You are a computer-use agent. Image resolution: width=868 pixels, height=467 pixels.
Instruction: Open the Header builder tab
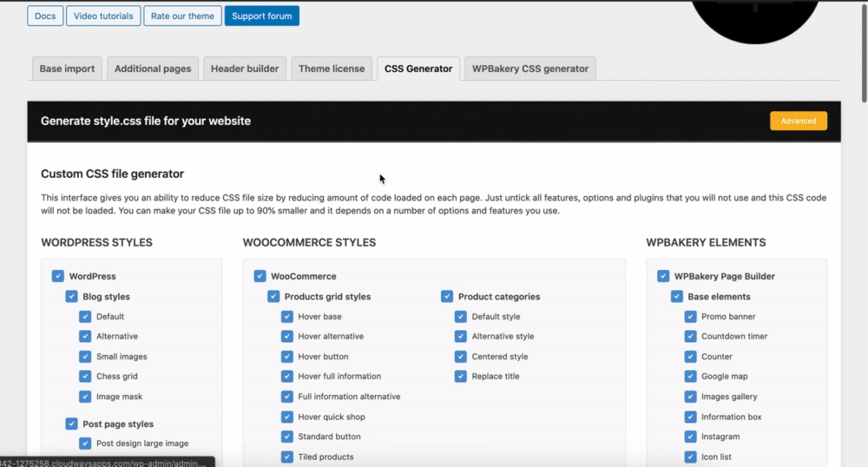[x=245, y=69]
